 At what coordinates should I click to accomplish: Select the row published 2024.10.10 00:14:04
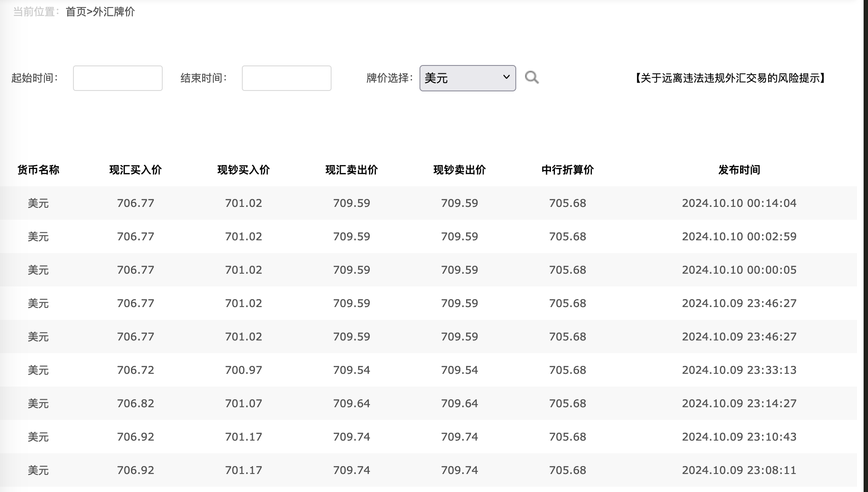click(x=739, y=203)
